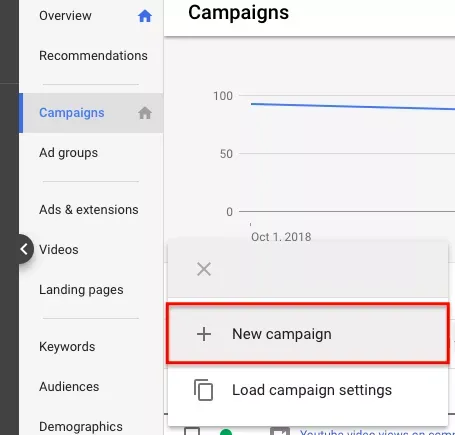This screenshot has height=435, width=455.
Task: Click the copy icon for Load campaign settings
Action: click(203, 390)
